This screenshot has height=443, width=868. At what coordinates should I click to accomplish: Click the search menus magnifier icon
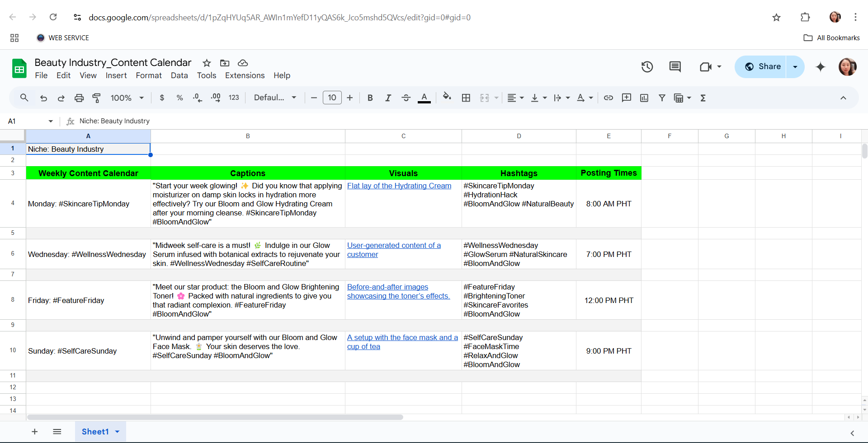coord(24,98)
